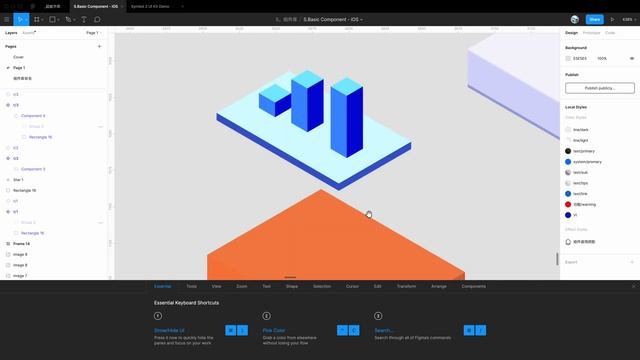The width and height of the screenshot is (640, 360).
Task: Open the Components shortcuts tab
Action: pyautogui.click(x=473, y=287)
